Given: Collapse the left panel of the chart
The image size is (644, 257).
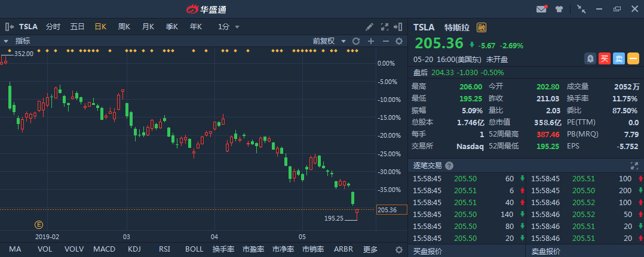Looking at the screenshot, I should (9, 27).
